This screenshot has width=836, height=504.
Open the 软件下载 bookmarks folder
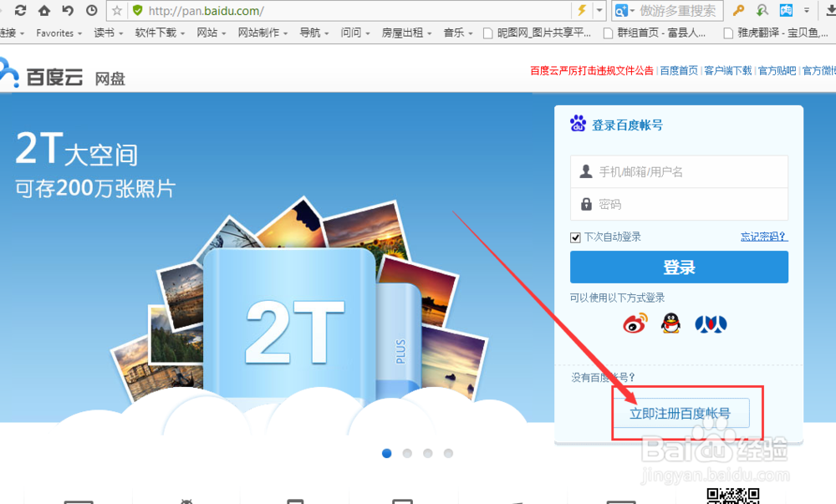pos(160,33)
